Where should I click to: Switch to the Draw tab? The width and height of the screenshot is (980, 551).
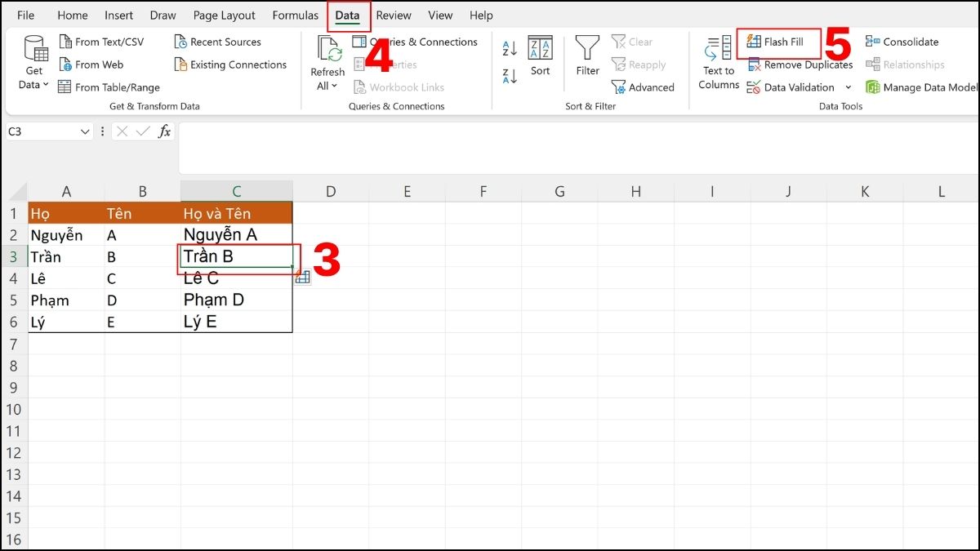tap(163, 16)
